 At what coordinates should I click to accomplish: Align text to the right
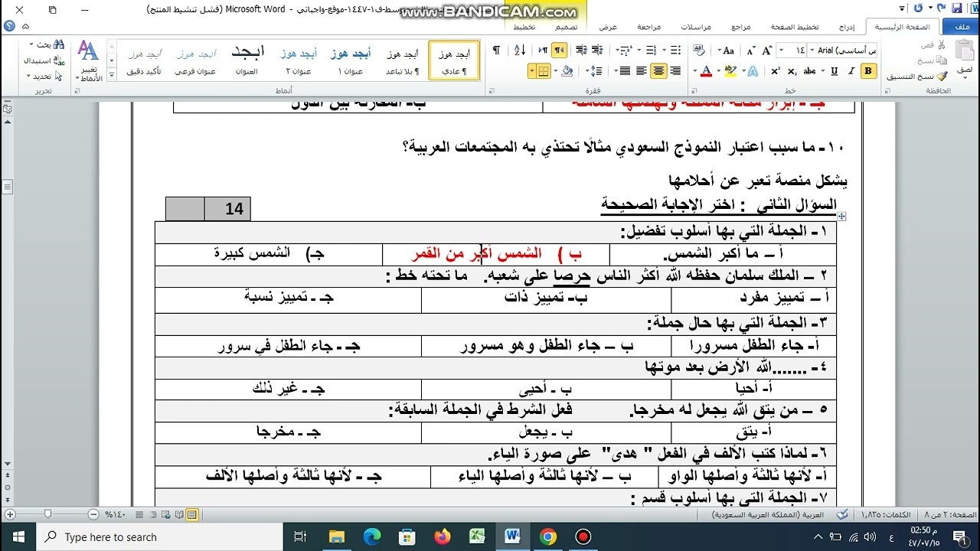[675, 71]
